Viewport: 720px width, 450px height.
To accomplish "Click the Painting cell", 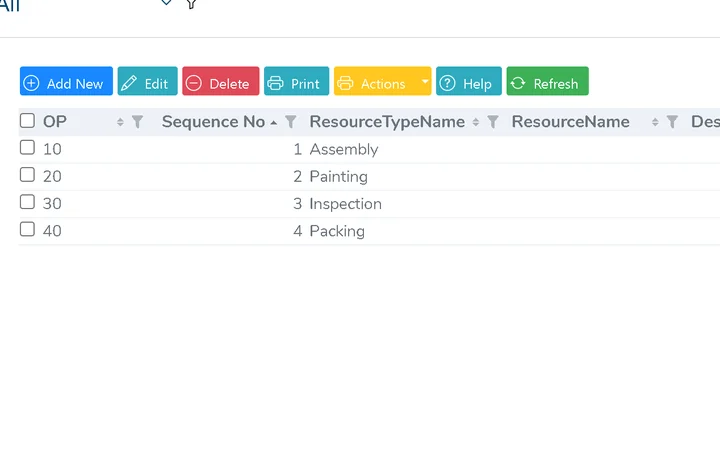I will [x=339, y=176].
